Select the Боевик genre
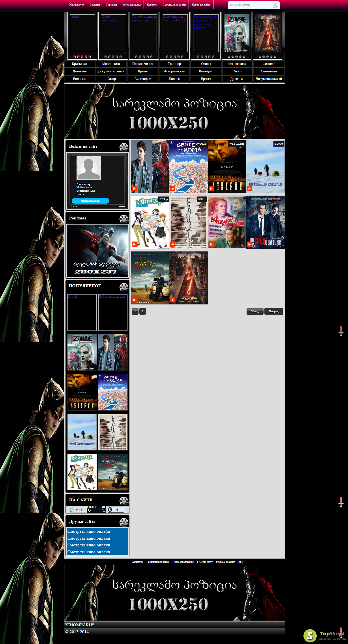Image resolution: width=348 pixels, height=644 pixels. pos(174,79)
